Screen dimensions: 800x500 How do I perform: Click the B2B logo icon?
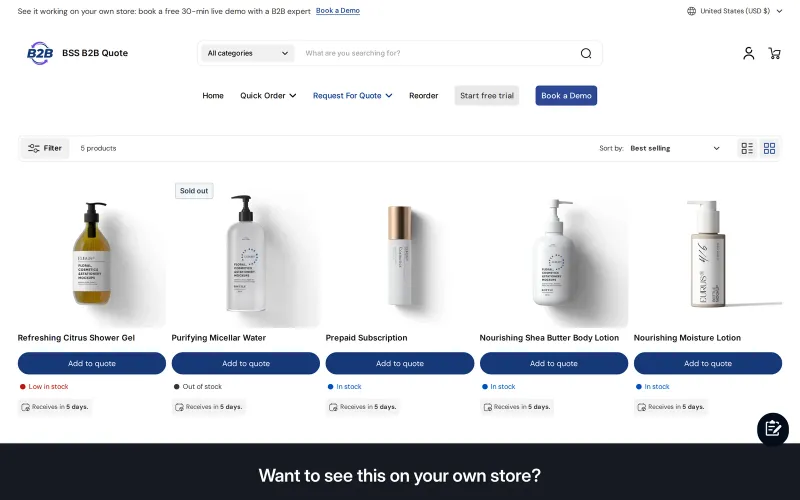(40, 53)
